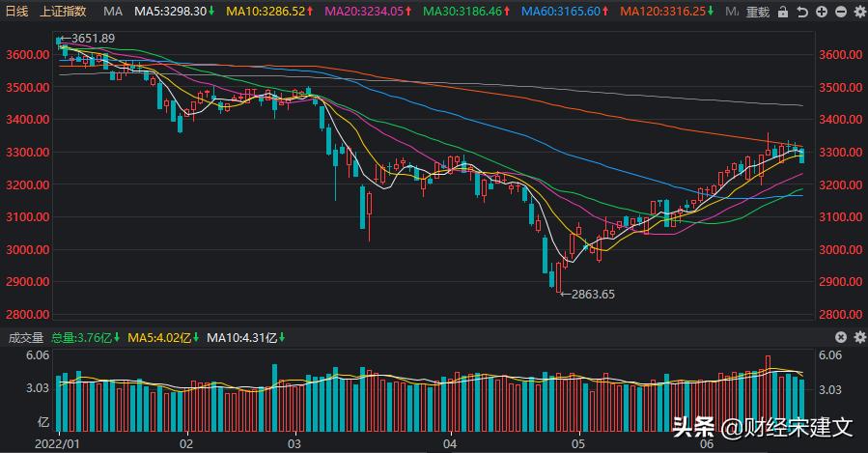Zoom out with the minus icon
The height and width of the screenshot is (453, 868).
tap(839, 13)
